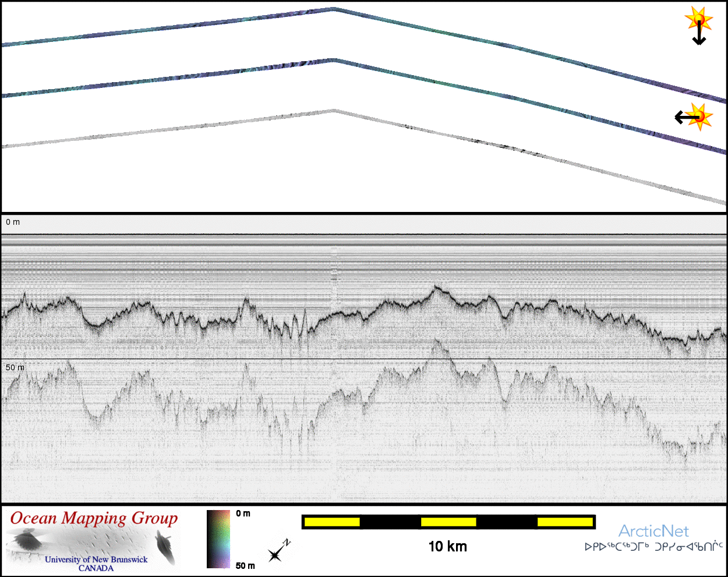Open the ArcticNet logo
The image size is (728, 577).
(x=653, y=531)
